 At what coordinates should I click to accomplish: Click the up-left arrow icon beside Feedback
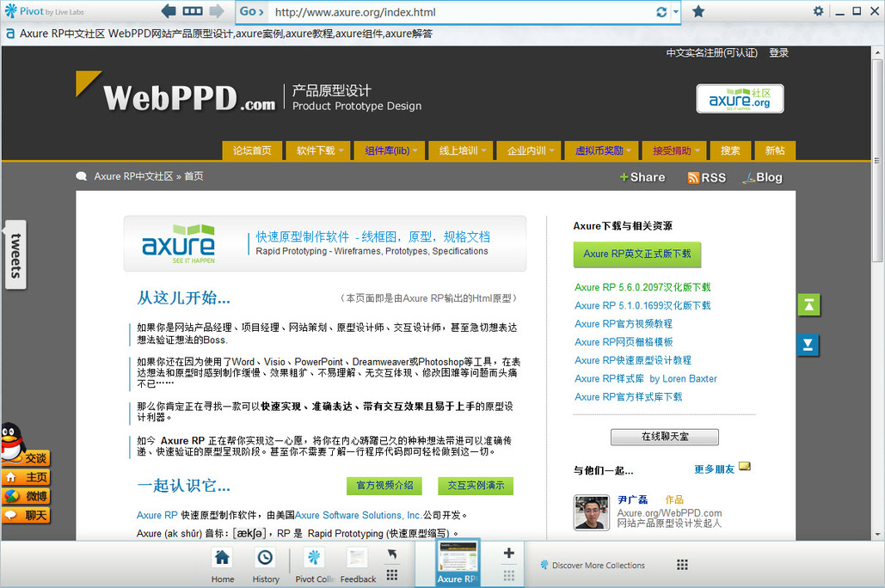pos(391,554)
